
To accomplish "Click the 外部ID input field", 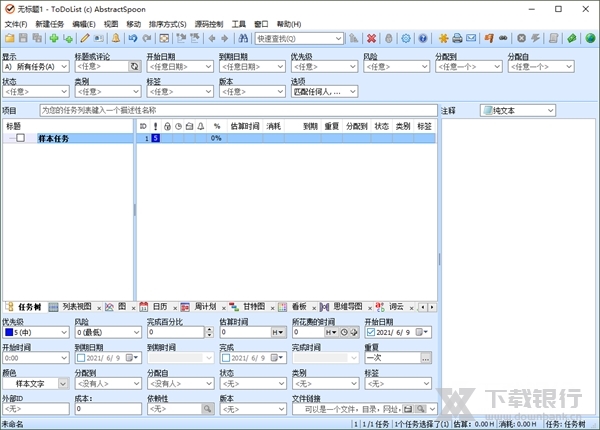I will click(x=36, y=409).
